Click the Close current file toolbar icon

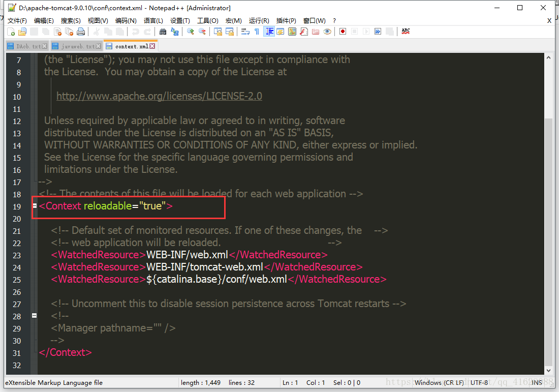click(x=58, y=32)
